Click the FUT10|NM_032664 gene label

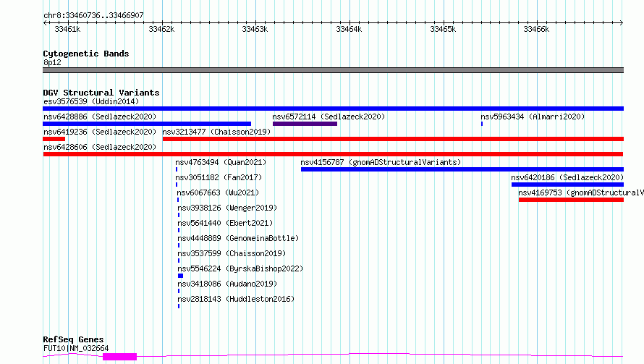point(76,348)
